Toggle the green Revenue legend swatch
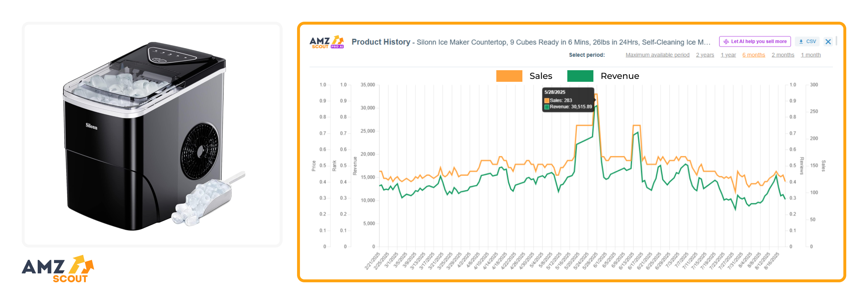The width and height of the screenshot is (868, 304). tap(580, 76)
